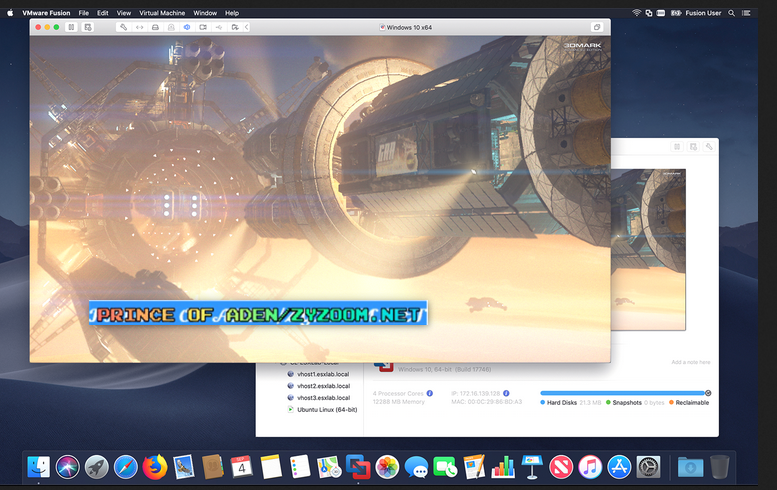777x490 pixels.
Task: Open the View menu
Action: click(x=124, y=13)
